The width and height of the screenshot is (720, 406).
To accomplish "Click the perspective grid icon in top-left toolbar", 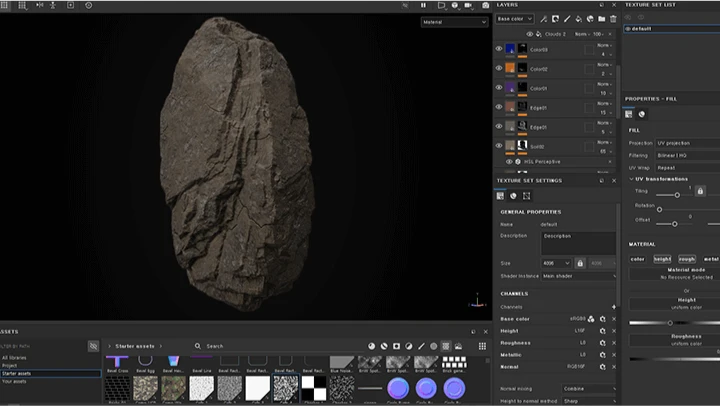I will (22, 6).
